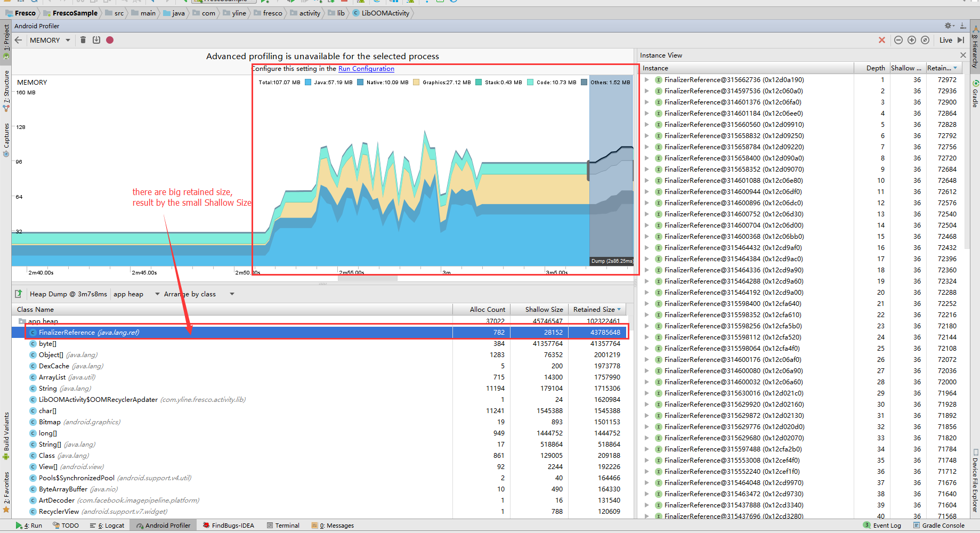980x533 pixels.
Task: Open the Terminal tool tab
Action: point(283,526)
